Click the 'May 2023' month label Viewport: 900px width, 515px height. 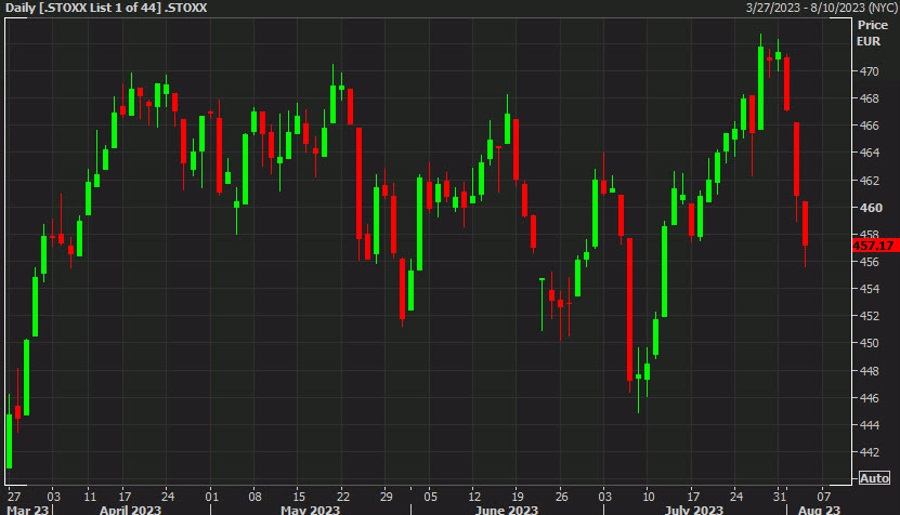click(x=310, y=509)
